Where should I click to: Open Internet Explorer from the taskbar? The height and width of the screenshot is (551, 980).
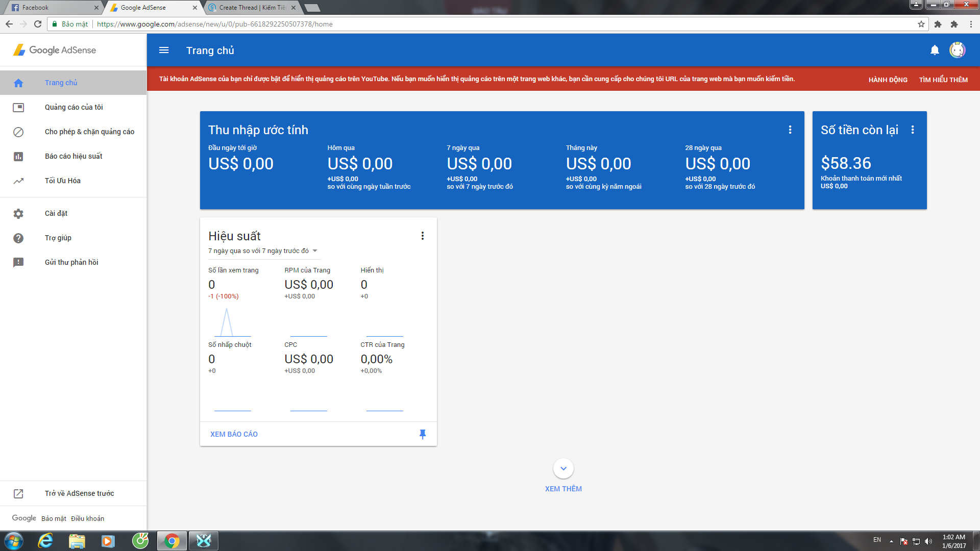(x=45, y=541)
